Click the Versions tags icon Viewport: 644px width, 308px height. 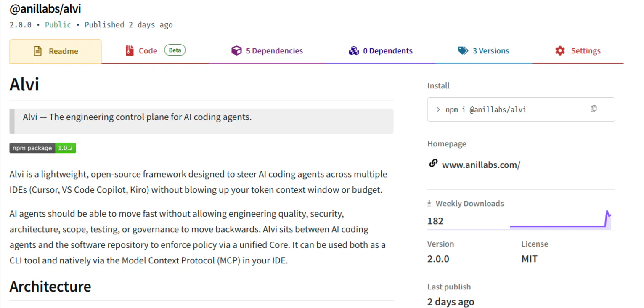[463, 51]
